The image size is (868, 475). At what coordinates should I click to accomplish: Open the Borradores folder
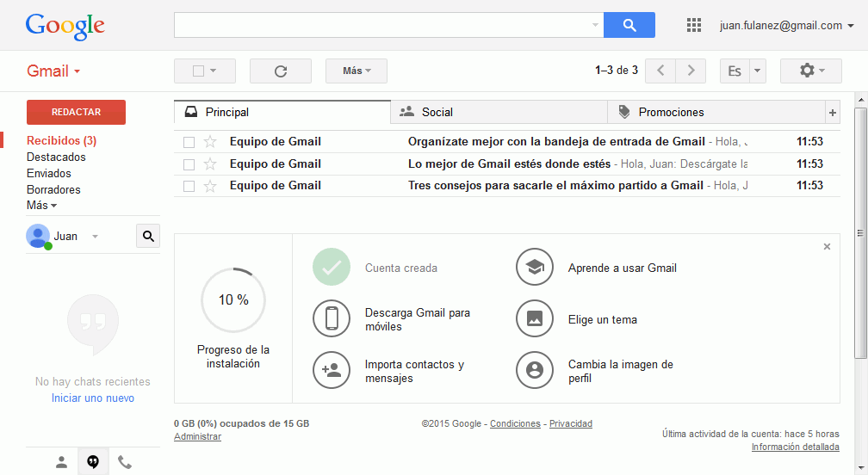[53, 189]
